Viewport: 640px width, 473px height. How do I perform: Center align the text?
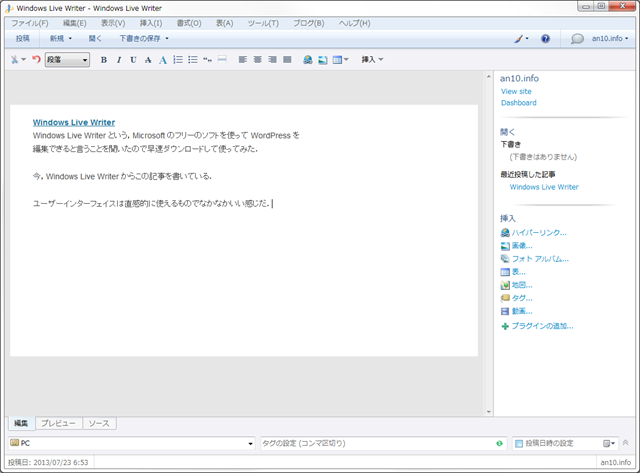point(258,60)
